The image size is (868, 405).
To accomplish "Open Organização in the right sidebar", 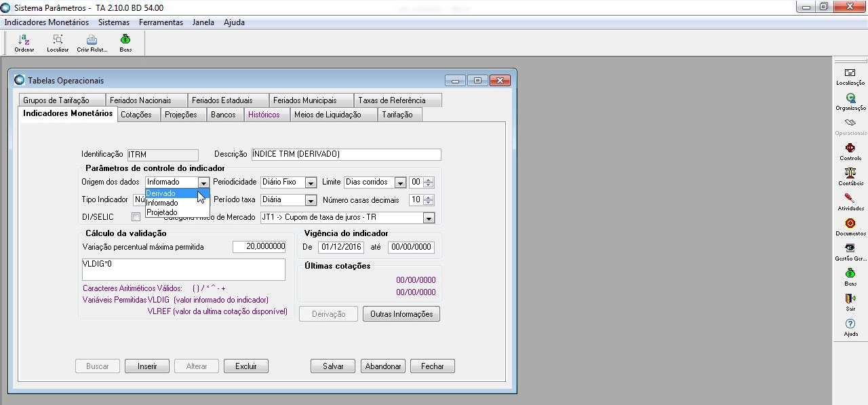I will click(850, 101).
